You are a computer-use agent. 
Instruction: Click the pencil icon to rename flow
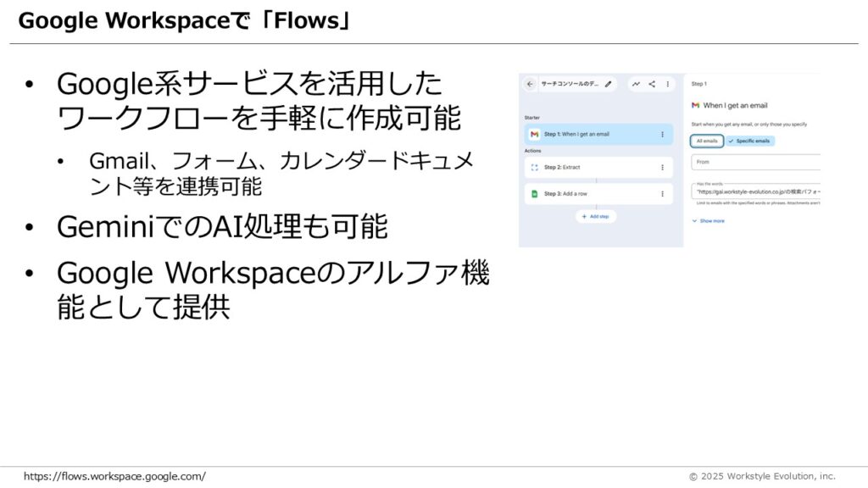coord(608,84)
